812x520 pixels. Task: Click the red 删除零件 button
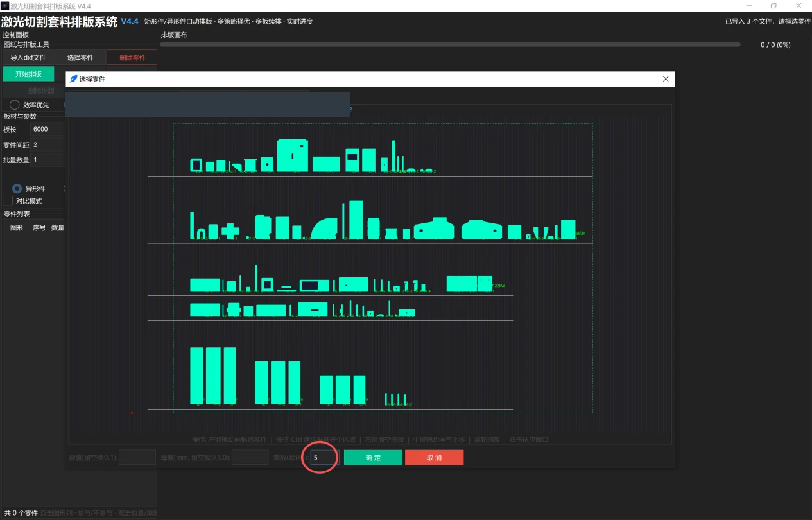point(132,58)
